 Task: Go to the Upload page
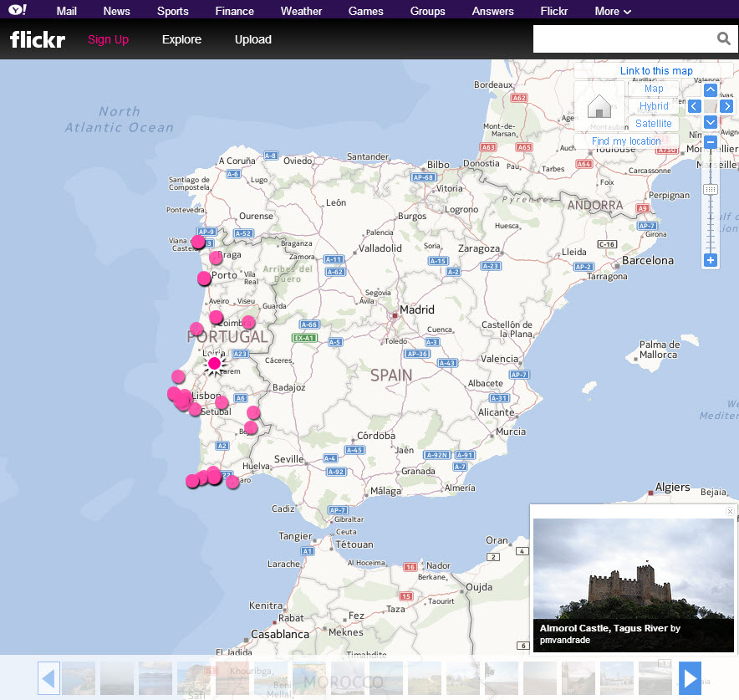[253, 39]
